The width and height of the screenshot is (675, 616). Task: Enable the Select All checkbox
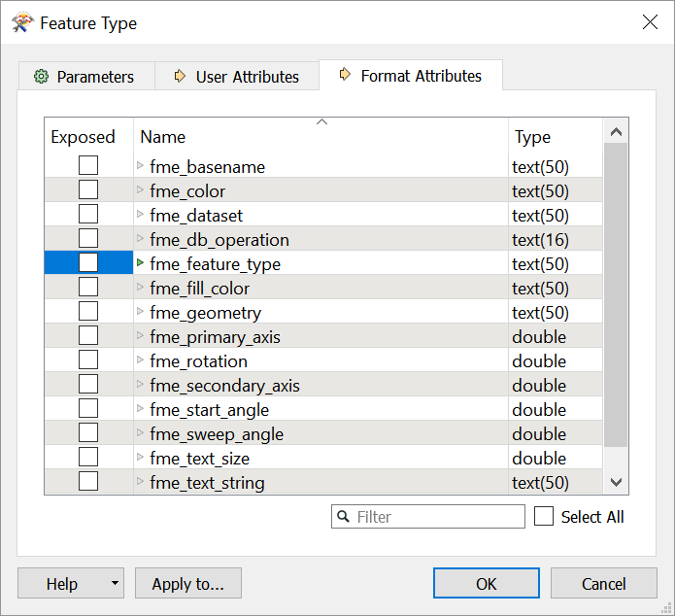[544, 516]
